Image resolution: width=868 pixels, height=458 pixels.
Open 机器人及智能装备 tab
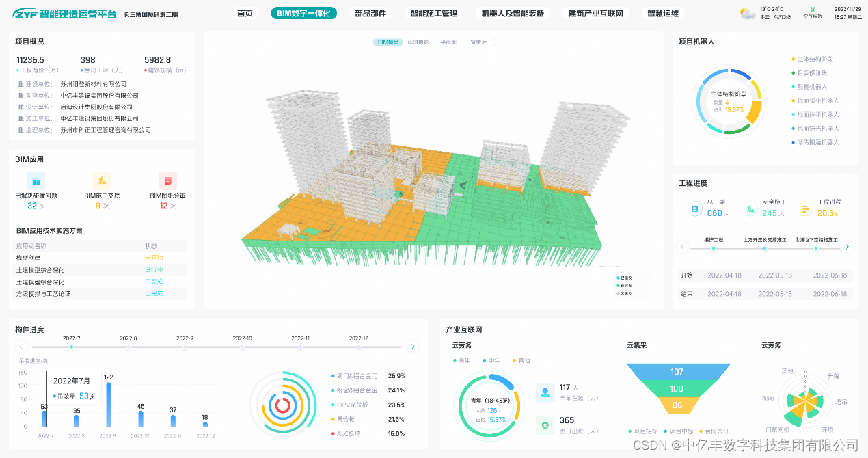(x=513, y=13)
